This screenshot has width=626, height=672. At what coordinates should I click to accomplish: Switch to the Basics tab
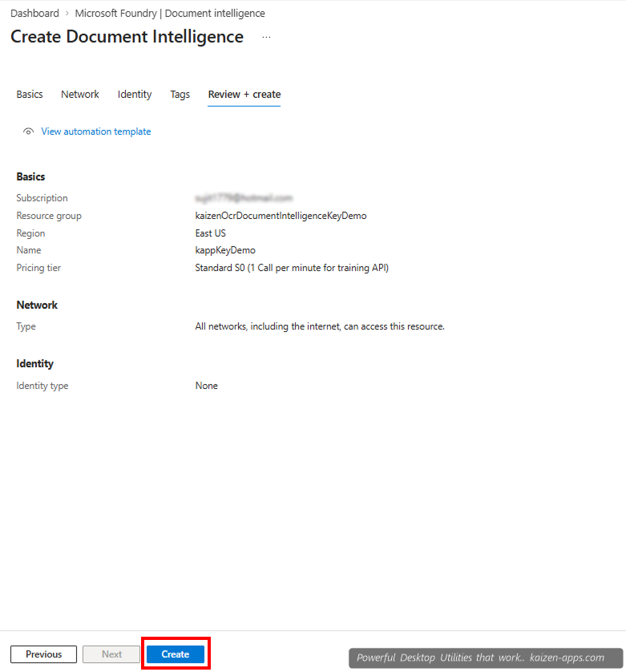coord(30,95)
